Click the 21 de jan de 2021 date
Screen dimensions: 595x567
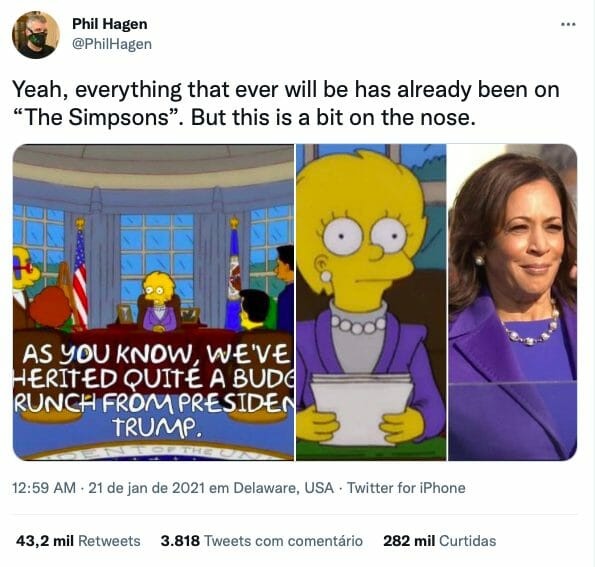pos(146,488)
